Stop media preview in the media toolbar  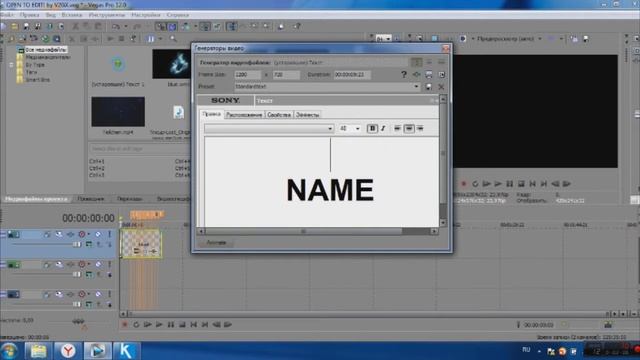(121, 39)
